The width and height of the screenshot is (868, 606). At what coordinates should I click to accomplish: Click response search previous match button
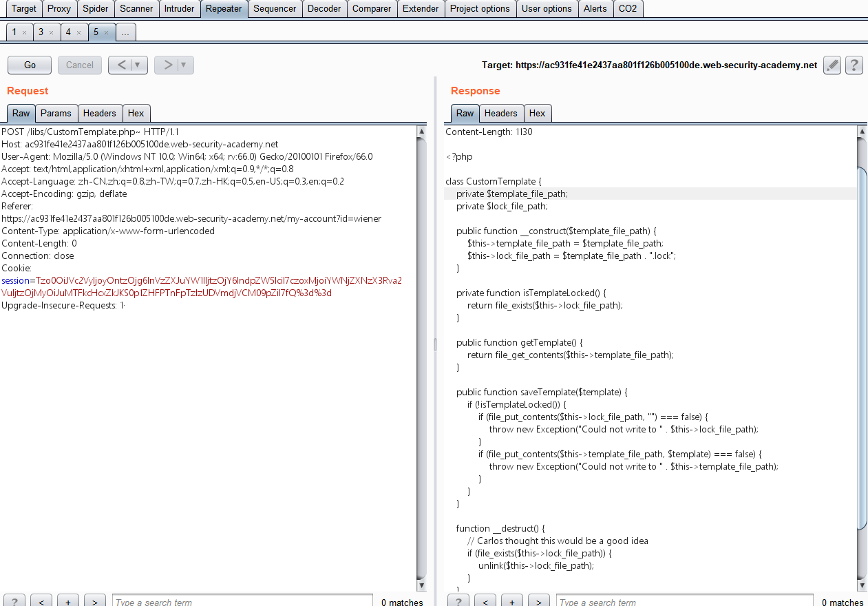[485, 602]
